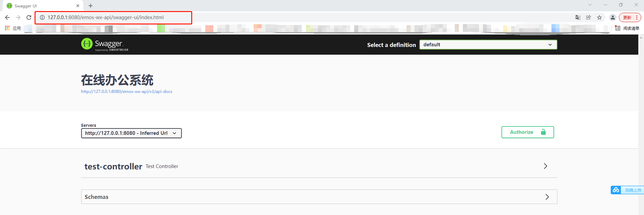Click the cloud upload widget icon
This screenshot has width=644, height=215.
click(616, 190)
